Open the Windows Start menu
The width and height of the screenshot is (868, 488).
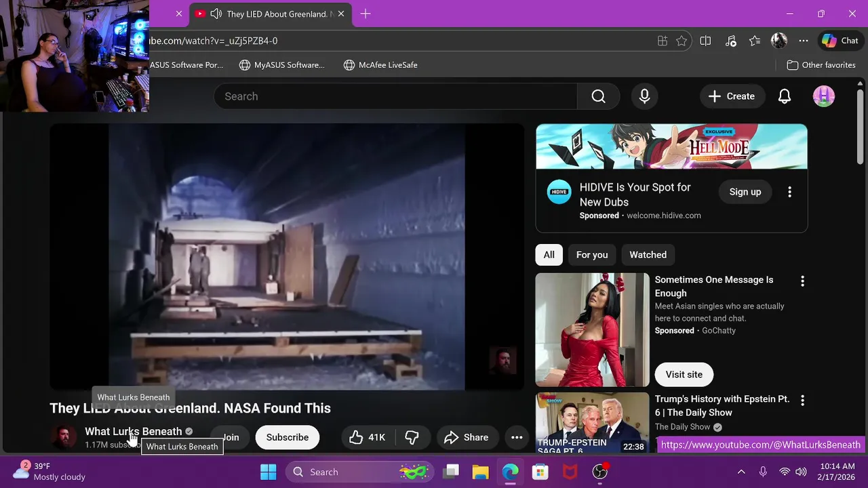(x=268, y=472)
